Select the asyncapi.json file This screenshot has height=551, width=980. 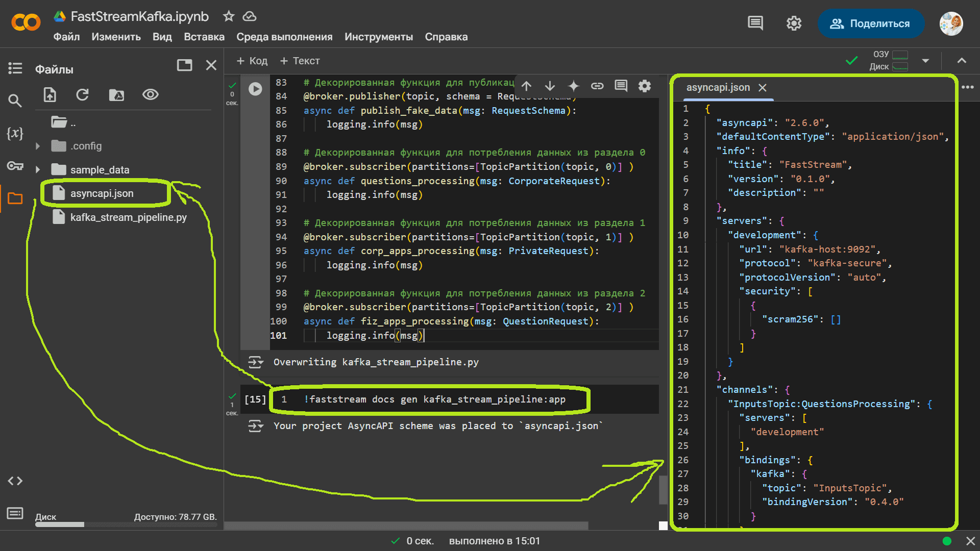tap(102, 193)
